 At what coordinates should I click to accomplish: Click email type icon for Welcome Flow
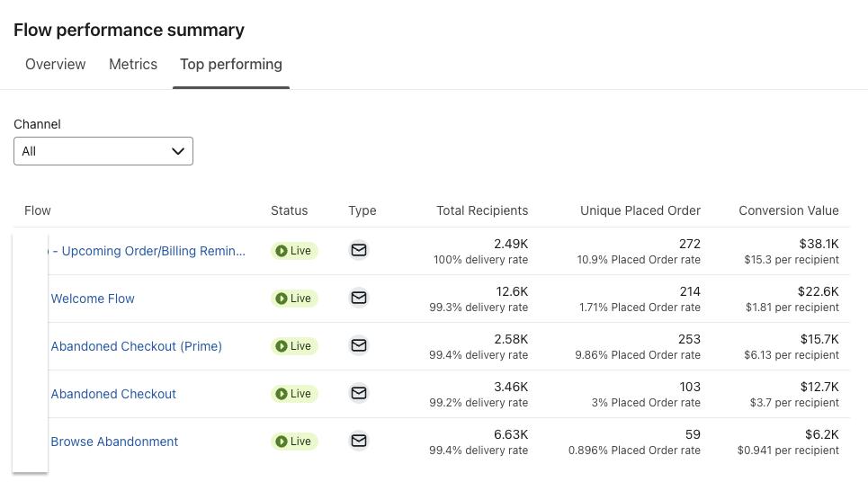[359, 298]
